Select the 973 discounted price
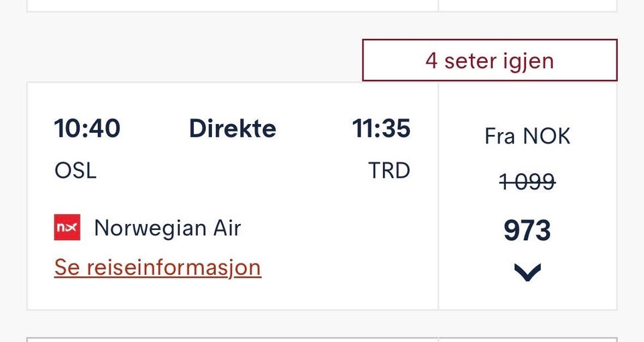Screen dimensions: 644x342 (x=527, y=230)
